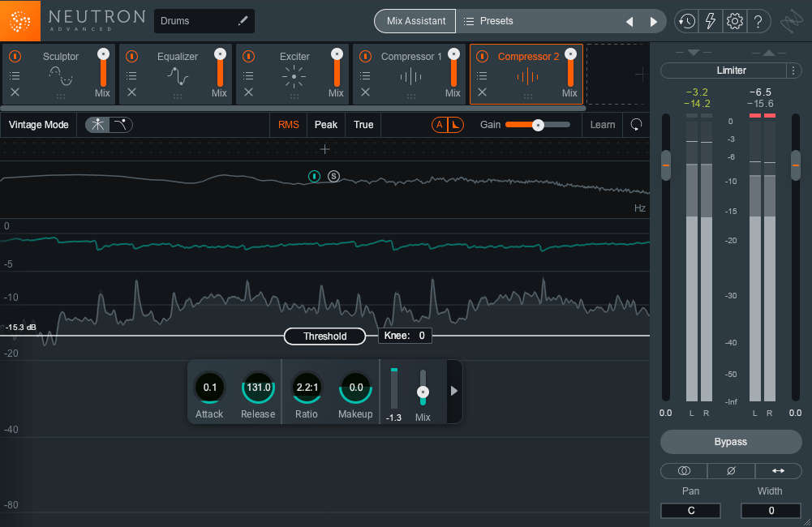Click the Knee value field

[405, 336]
